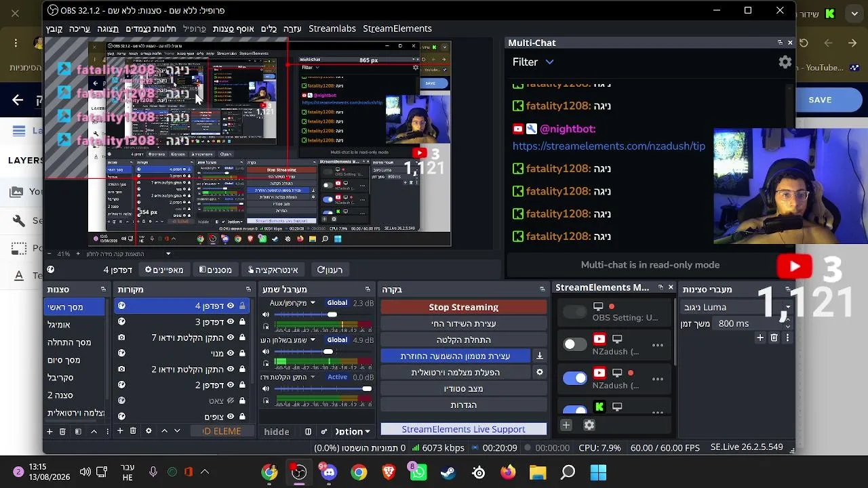Disable the second NZadush YouTube destination
This screenshot has width=868, height=488.
coord(574,379)
